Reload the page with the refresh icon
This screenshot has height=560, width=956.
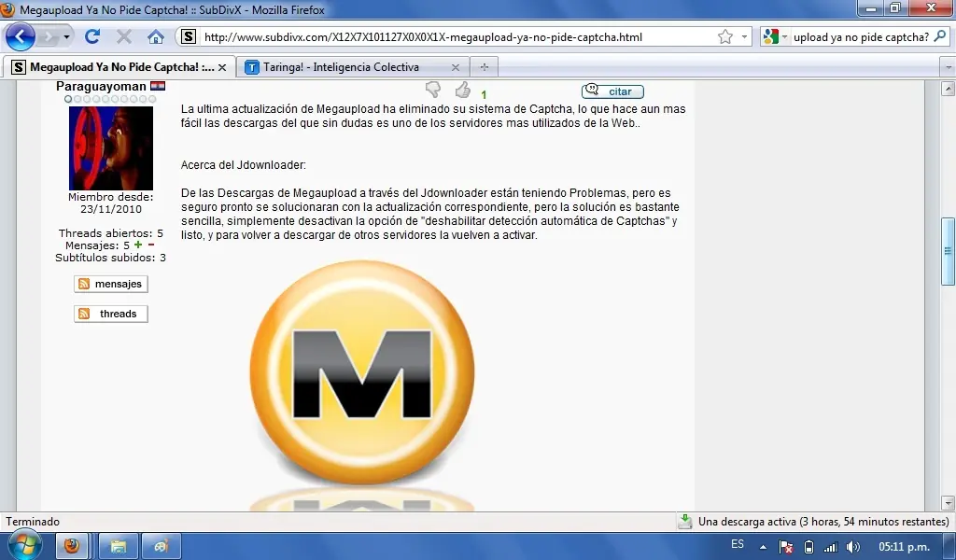click(92, 36)
